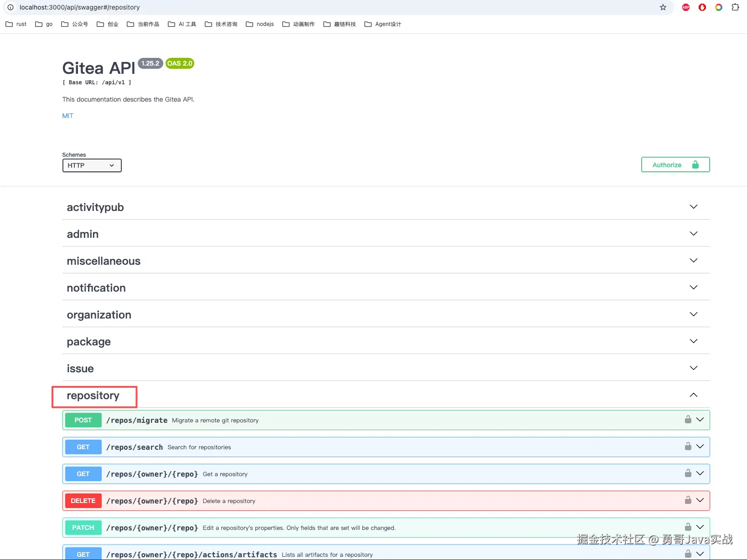747x560 pixels.
Task: Click the DELETE method badge
Action: coord(83,501)
